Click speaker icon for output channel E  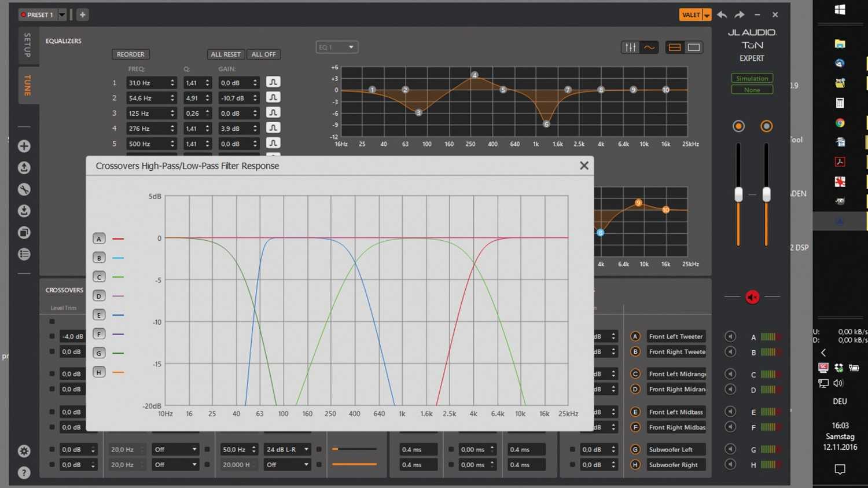[x=730, y=412]
